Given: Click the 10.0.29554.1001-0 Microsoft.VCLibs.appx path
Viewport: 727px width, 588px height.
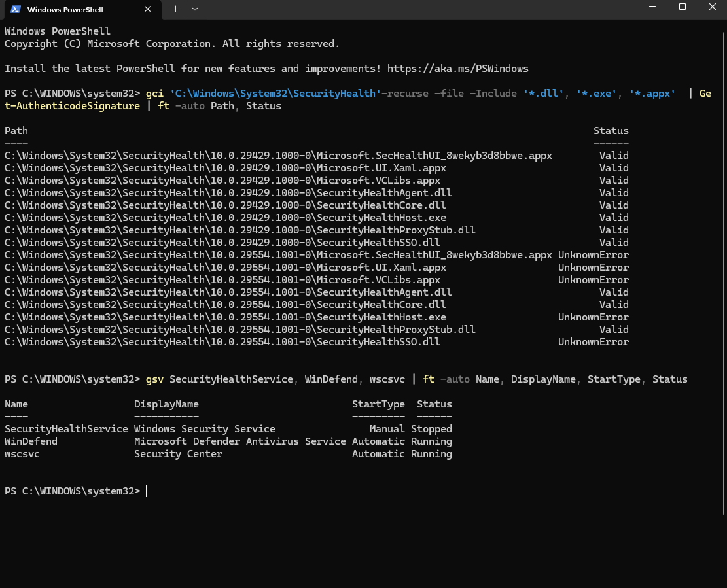Looking at the screenshot, I should [x=222, y=281].
